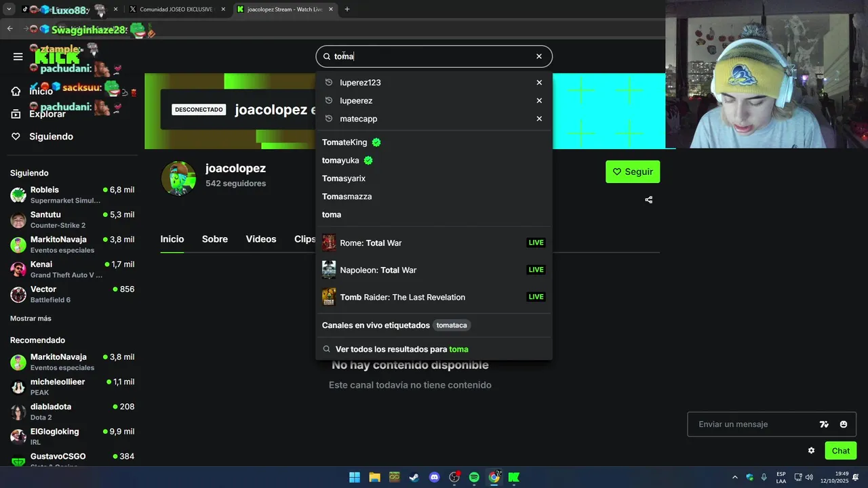868x488 pixels.
Task: Open the hamburger sidebar menu
Action: pos(18,56)
